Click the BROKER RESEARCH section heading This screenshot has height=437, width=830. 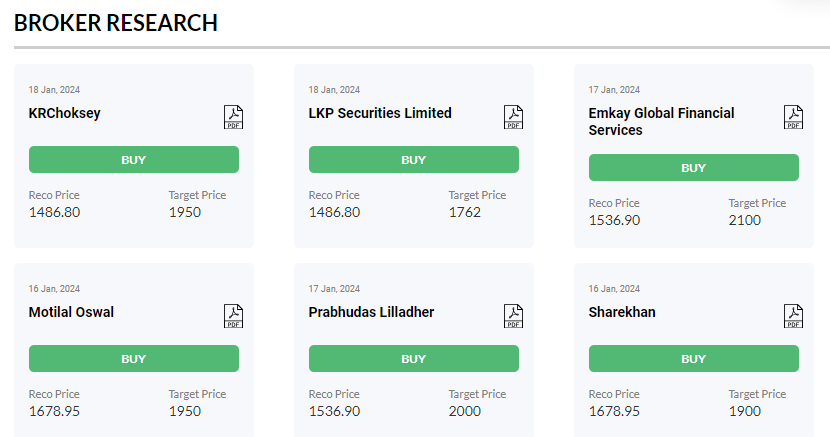(116, 23)
